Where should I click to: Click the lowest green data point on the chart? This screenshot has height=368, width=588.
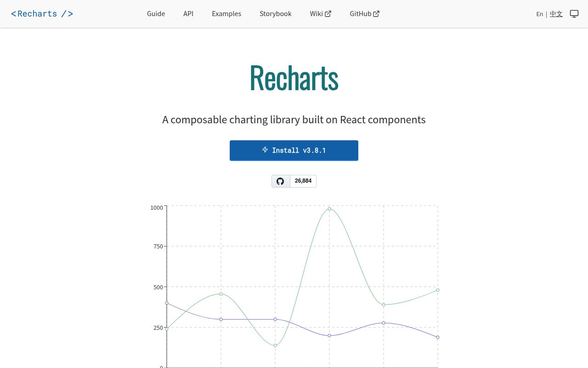(x=275, y=345)
